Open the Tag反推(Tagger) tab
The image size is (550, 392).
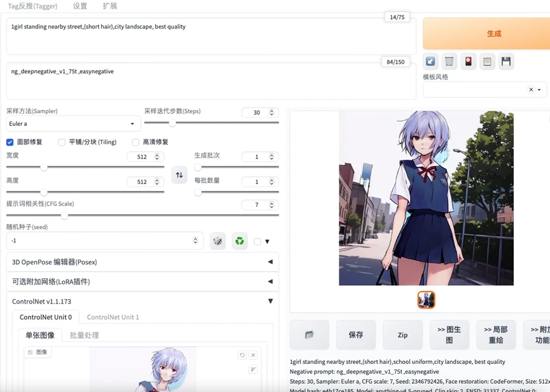coord(32,6)
